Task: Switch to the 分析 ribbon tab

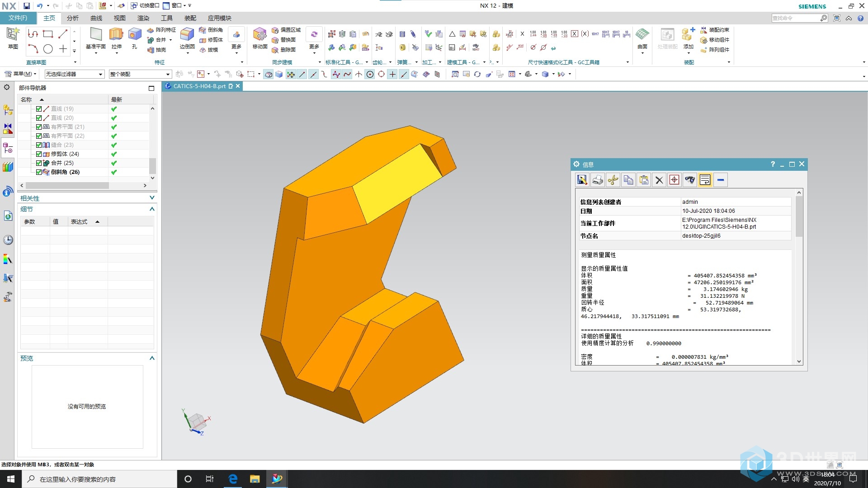Action: coord(72,18)
